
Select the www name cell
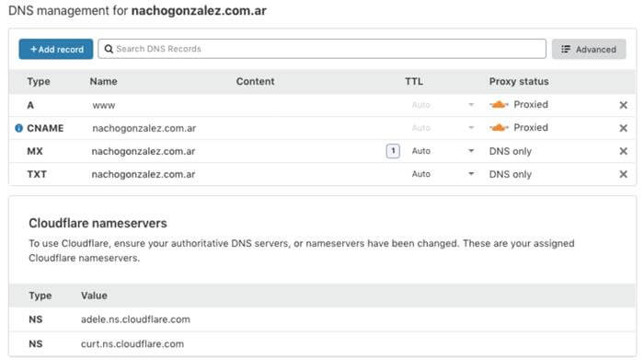click(x=103, y=105)
